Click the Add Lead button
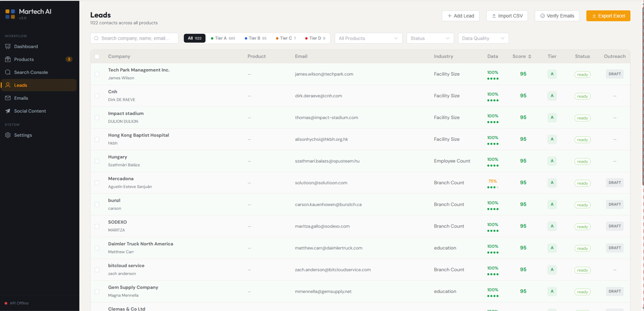The image size is (644, 311). click(460, 16)
